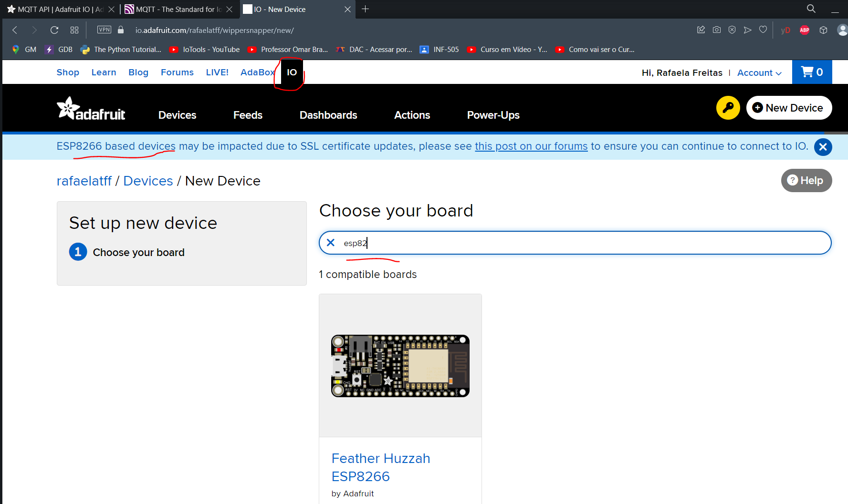This screenshot has height=504, width=848.
Task: Click the shield X icon in address bar
Action: point(732,30)
